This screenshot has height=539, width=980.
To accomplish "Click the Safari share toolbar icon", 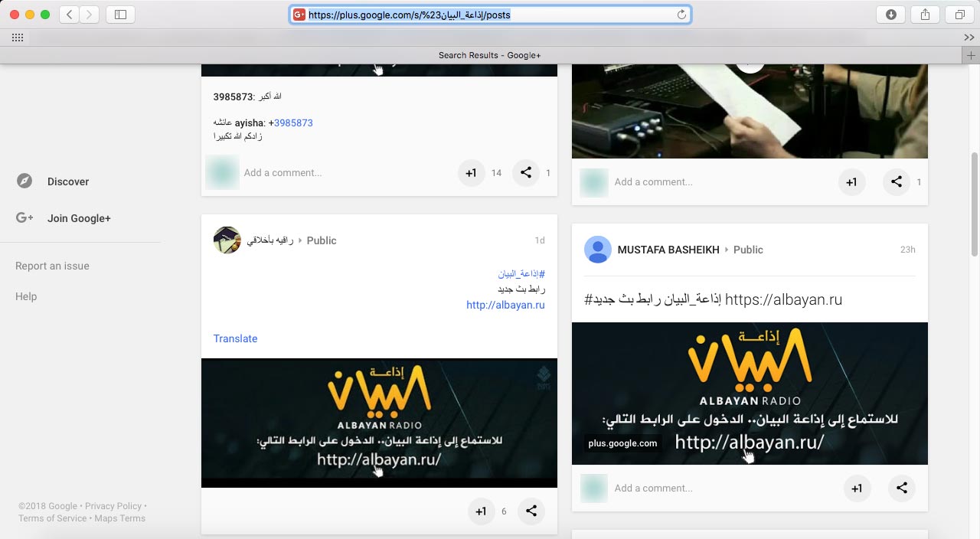I will click(x=925, y=15).
